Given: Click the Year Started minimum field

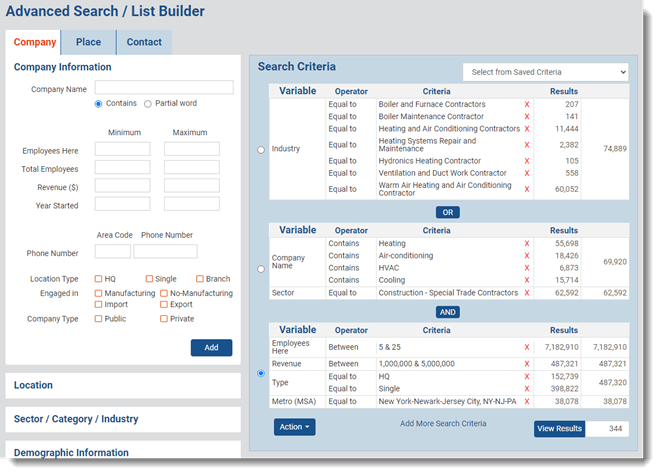Looking at the screenshot, I should (122, 204).
